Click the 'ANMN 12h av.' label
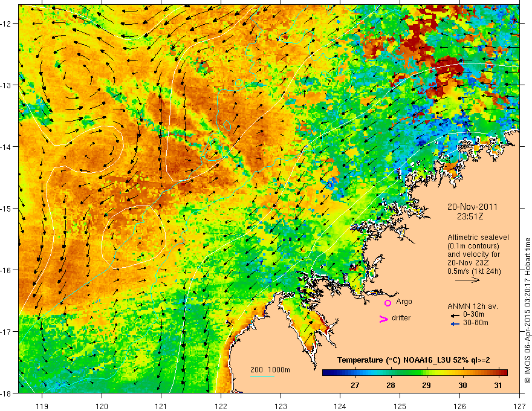This screenshot has width=532, height=411. (473, 306)
